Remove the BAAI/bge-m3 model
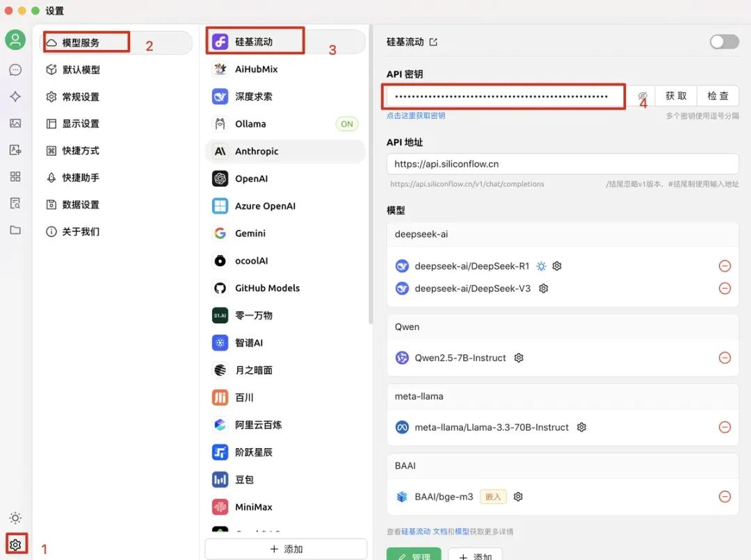This screenshot has width=751, height=560. click(725, 496)
